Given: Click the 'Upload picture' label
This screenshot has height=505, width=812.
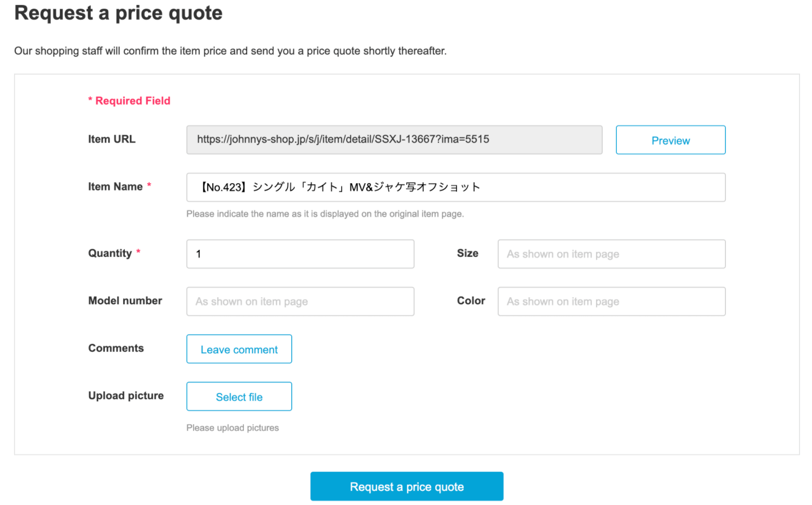Looking at the screenshot, I should tap(126, 395).
